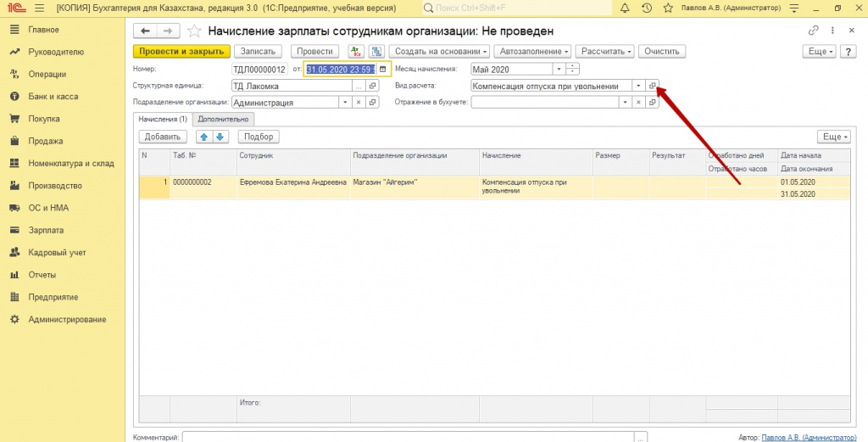Viewport: 868px width, 442px height.
Task: Move row up with blue arrow
Action: [x=204, y=137]
